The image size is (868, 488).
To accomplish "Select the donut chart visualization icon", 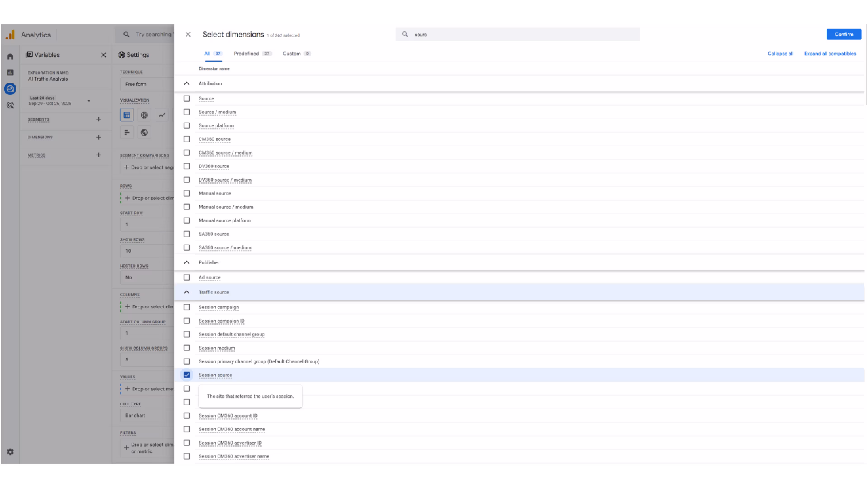I will (x=144, y=115).
